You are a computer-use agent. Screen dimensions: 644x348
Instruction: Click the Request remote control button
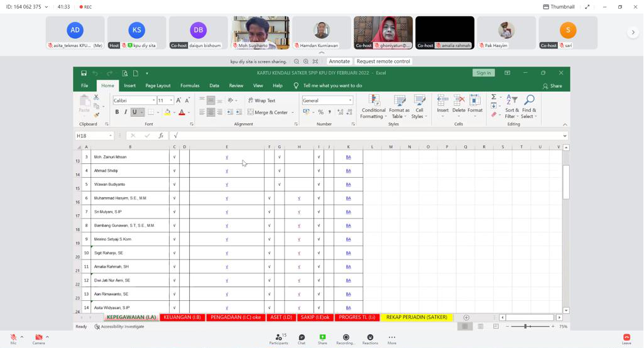(383, 62)
